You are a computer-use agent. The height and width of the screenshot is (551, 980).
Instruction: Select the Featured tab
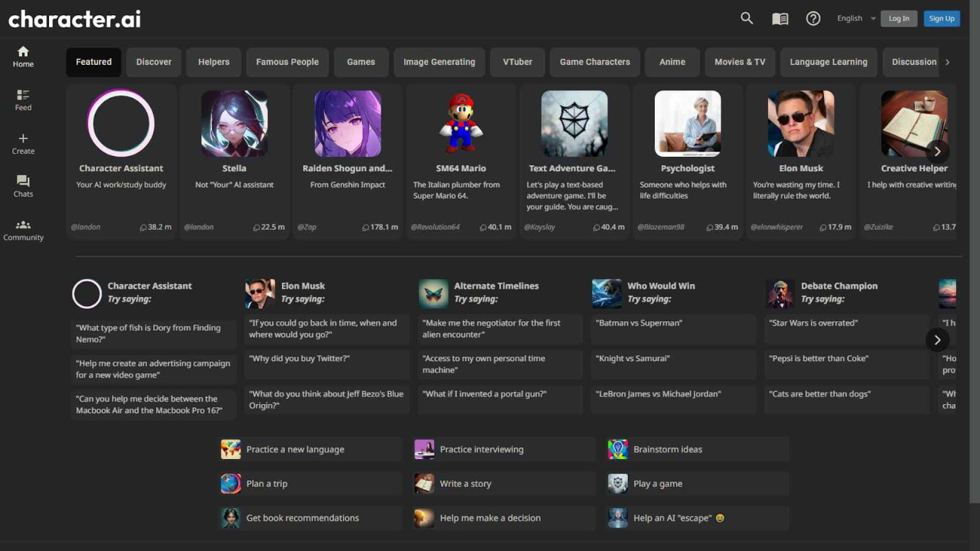94,62
